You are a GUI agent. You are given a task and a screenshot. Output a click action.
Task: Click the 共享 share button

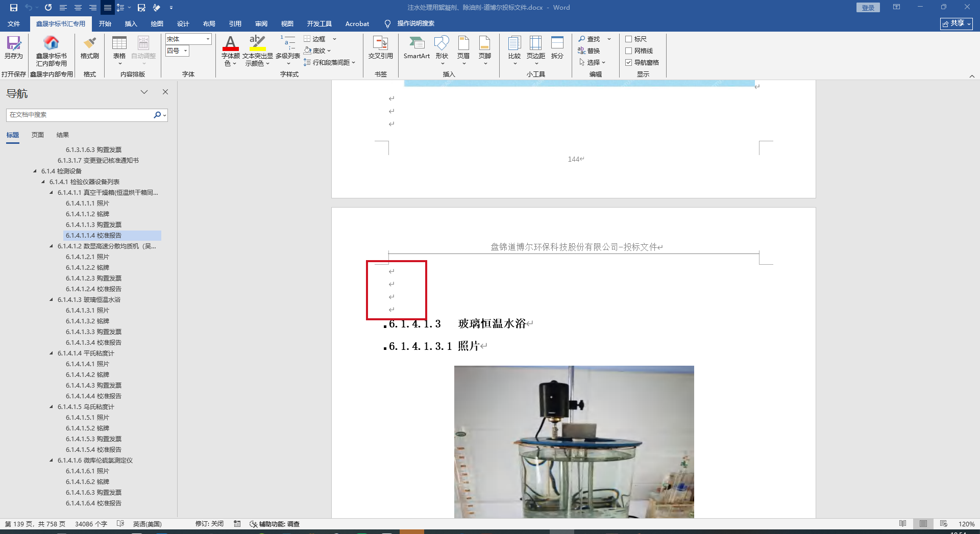coord(957,23)
